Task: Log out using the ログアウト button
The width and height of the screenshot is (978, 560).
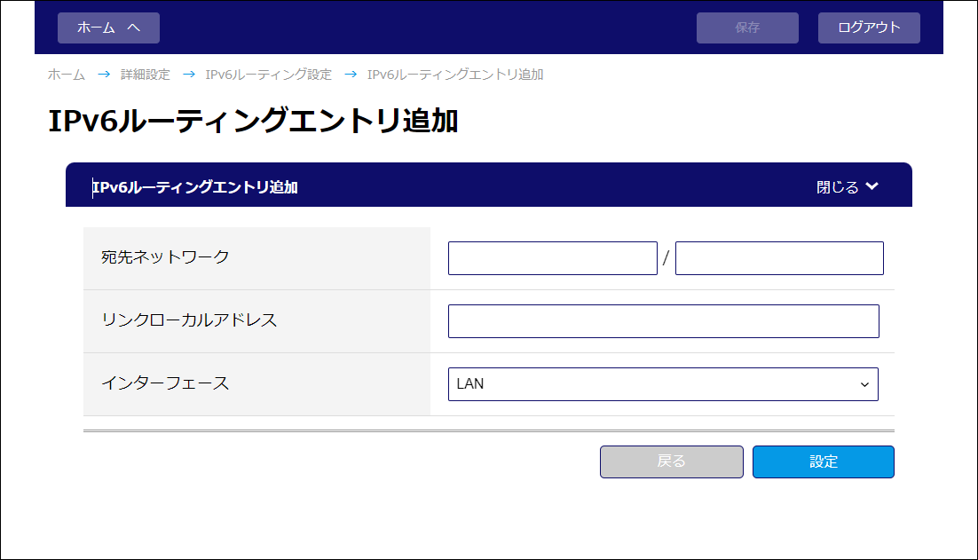Action: pos(869,28)
